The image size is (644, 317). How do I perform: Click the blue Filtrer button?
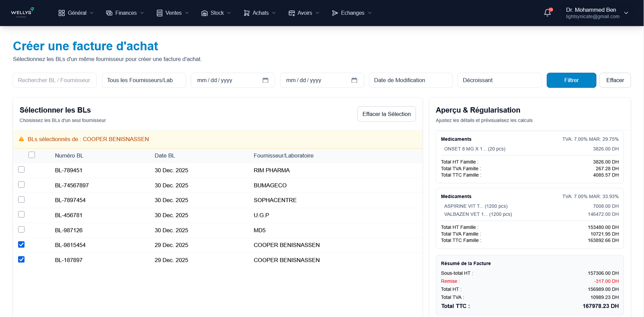click(571, 80)
